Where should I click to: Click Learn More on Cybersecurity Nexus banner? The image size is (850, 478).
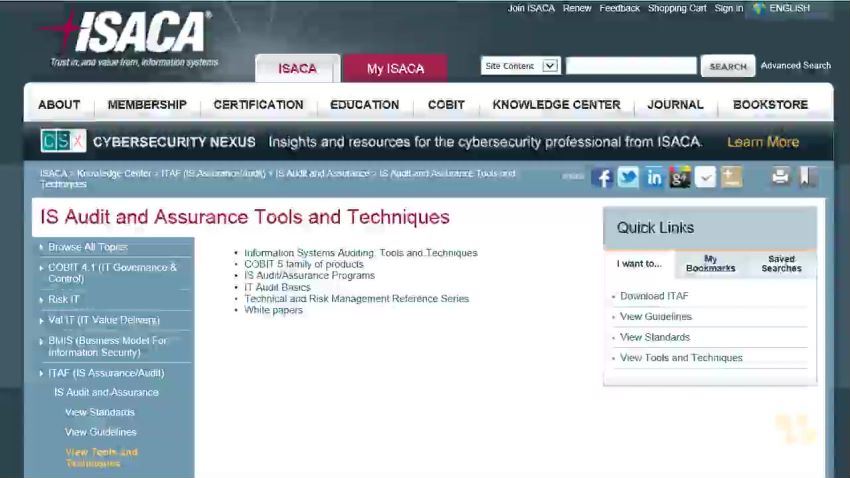pyautogui.click(x=763, y=142)
